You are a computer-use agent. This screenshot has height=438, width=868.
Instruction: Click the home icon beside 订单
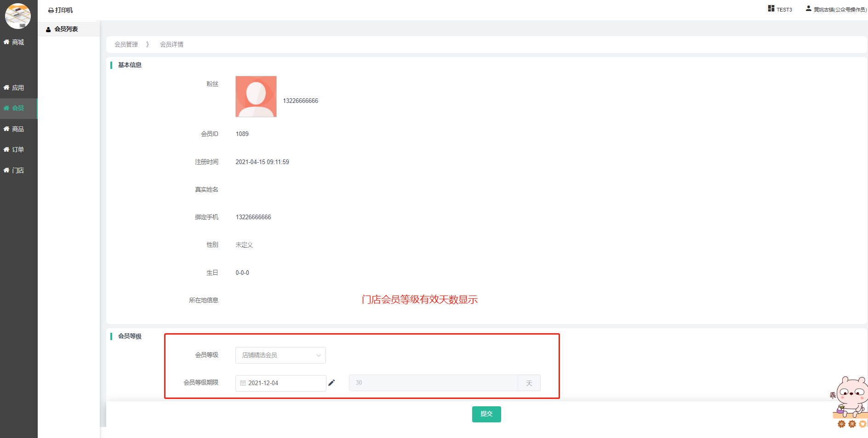tap(6, 150)
